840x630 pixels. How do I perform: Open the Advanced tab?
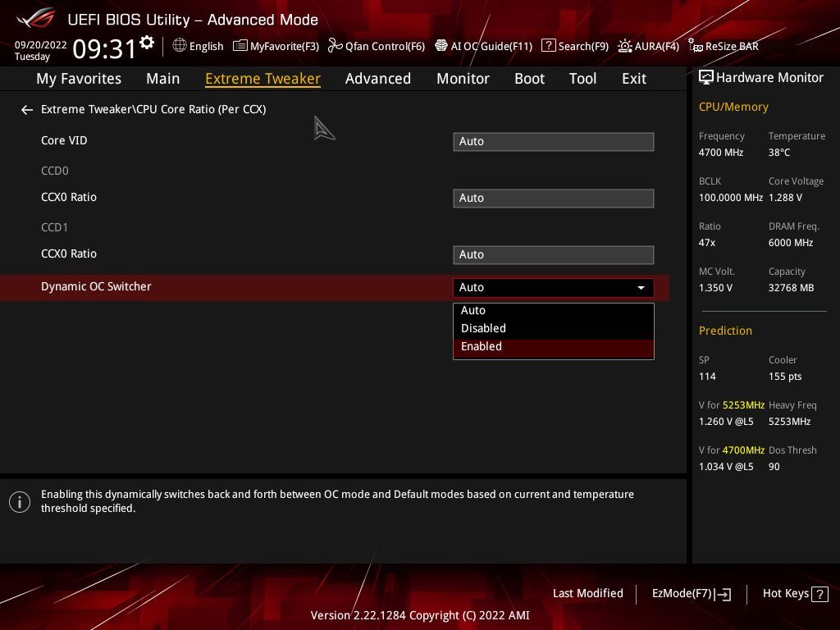tap(377, 79)
